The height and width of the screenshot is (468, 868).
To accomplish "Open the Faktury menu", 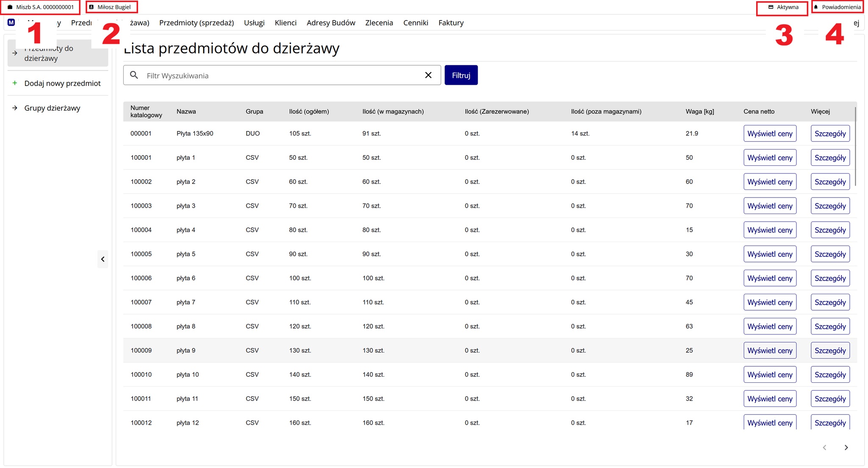I will [451, 23].
